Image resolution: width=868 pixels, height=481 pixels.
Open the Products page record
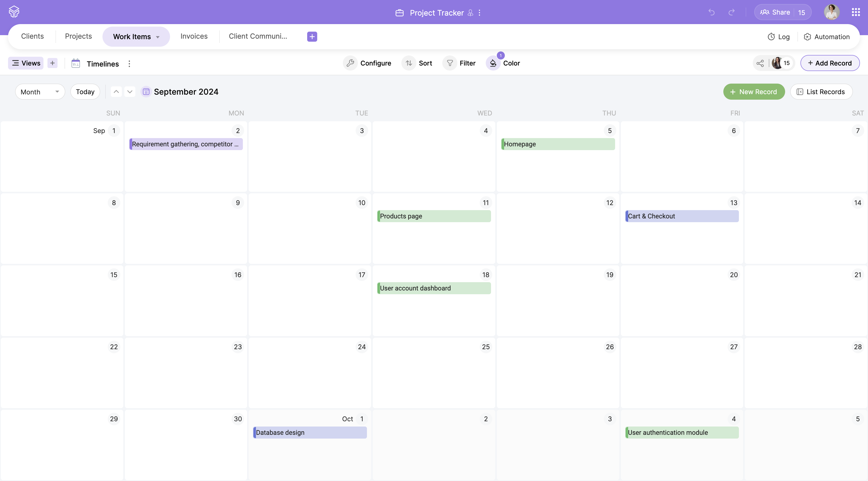click(434, 216)
